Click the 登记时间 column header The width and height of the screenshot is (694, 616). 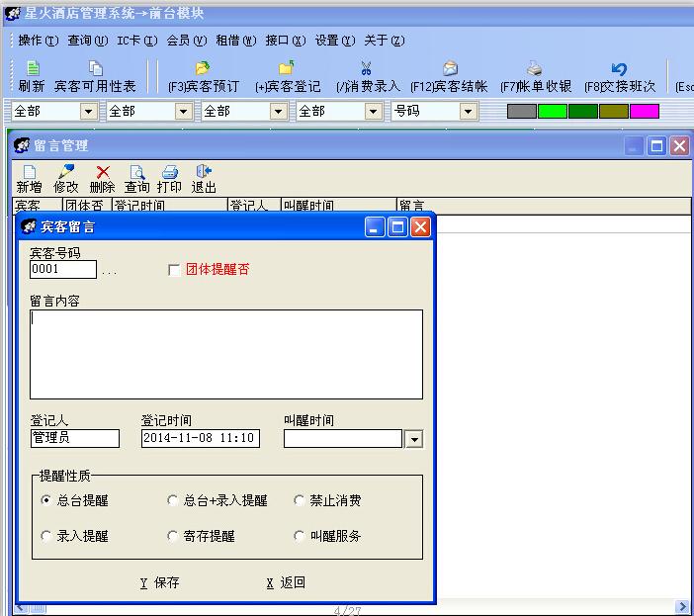(x=169, y=206)
